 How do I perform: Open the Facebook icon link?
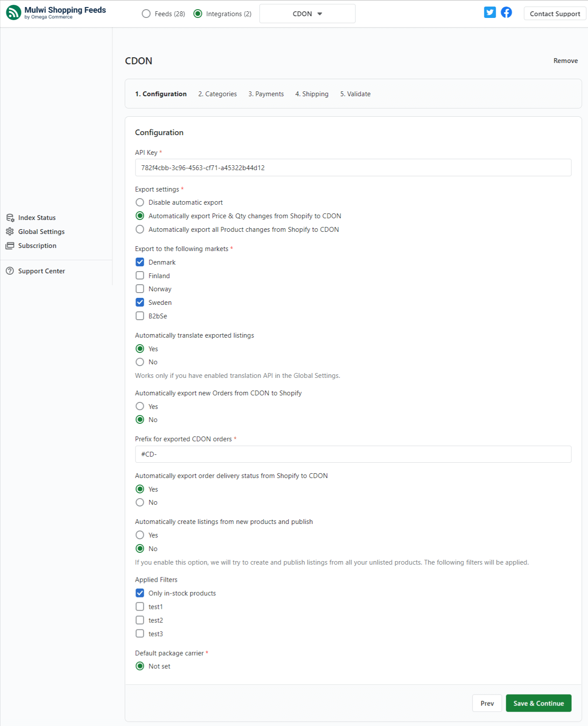pyautogui.click(x=506, y=12)
